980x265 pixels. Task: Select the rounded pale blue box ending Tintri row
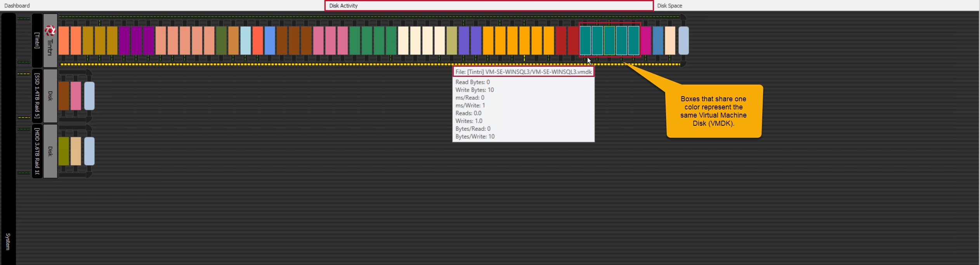click(x=683, y=40)
